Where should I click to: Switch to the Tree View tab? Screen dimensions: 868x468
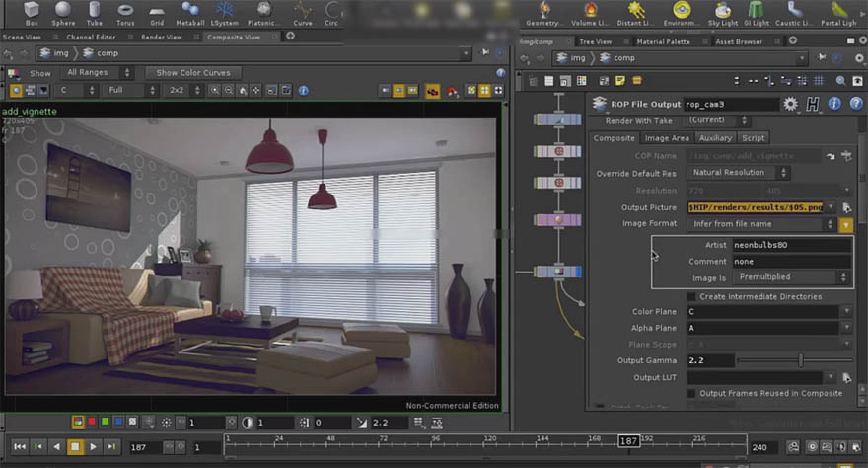(x=595, y=41)
